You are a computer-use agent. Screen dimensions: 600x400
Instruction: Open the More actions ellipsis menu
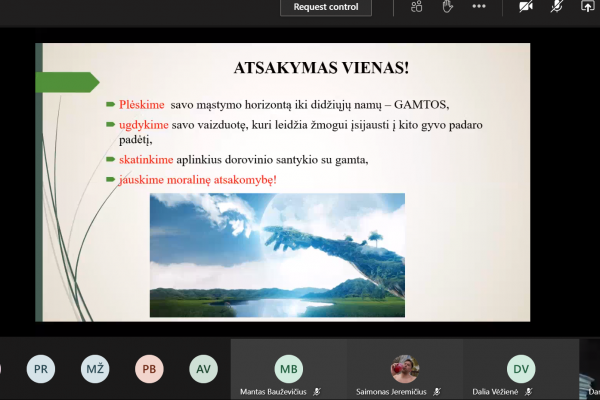click(479, 6)
